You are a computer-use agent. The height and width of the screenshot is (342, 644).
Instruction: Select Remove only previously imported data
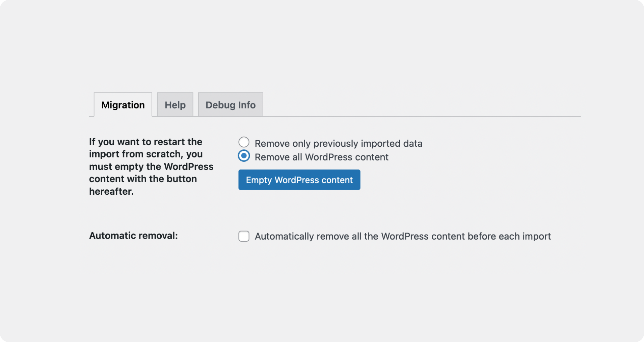point(244,142)
